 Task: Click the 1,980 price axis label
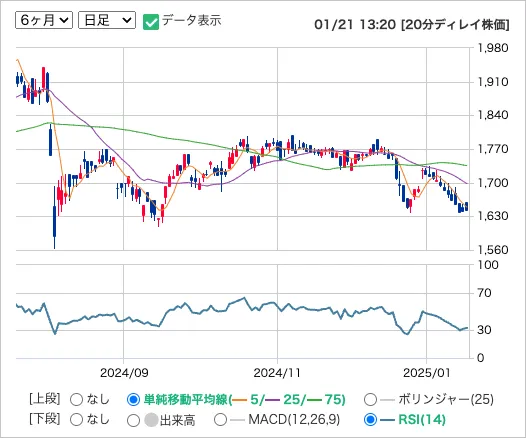tap(493, 48)
